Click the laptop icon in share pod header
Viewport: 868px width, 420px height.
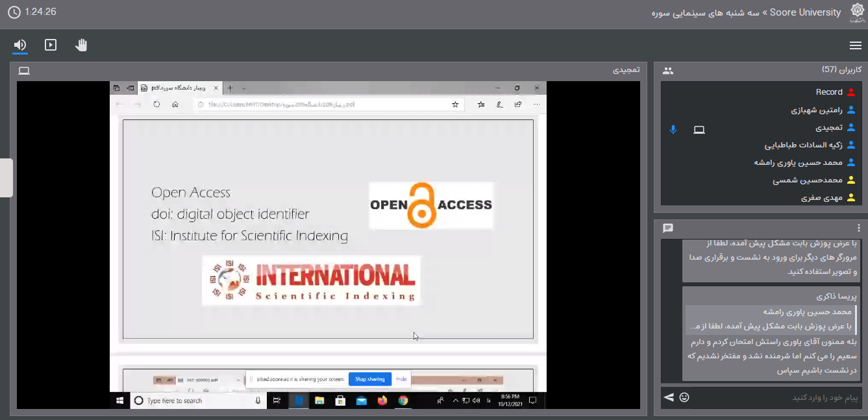point(24,71)
